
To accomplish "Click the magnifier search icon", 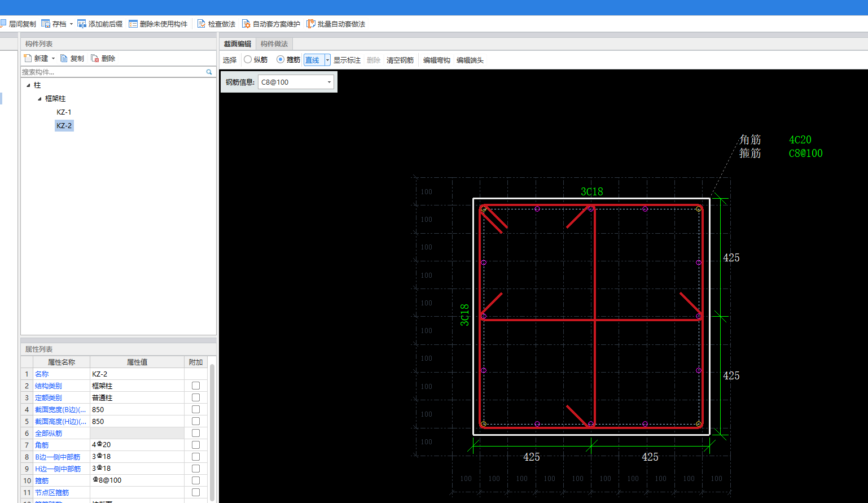I will [209, 72].
